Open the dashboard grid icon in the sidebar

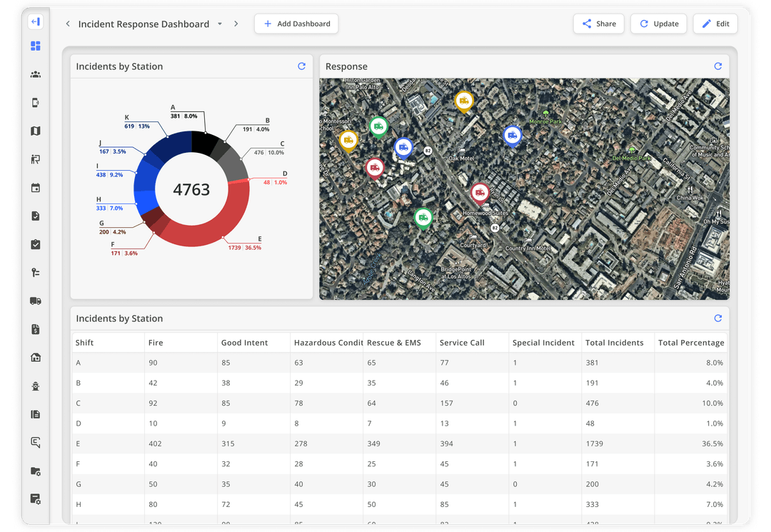pos(35,45)
